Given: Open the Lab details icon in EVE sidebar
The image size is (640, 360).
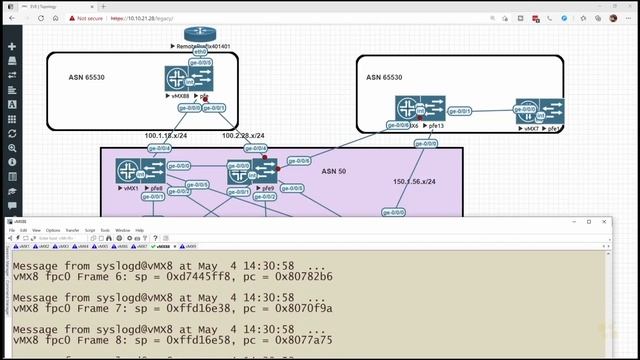Looking at the screenshot, I should tap(12, 176).
